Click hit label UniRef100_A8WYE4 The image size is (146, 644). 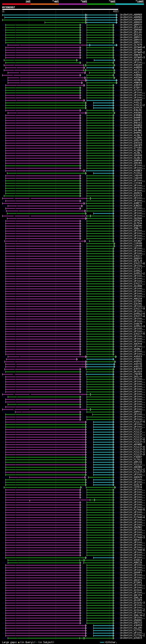pos(131,55)
